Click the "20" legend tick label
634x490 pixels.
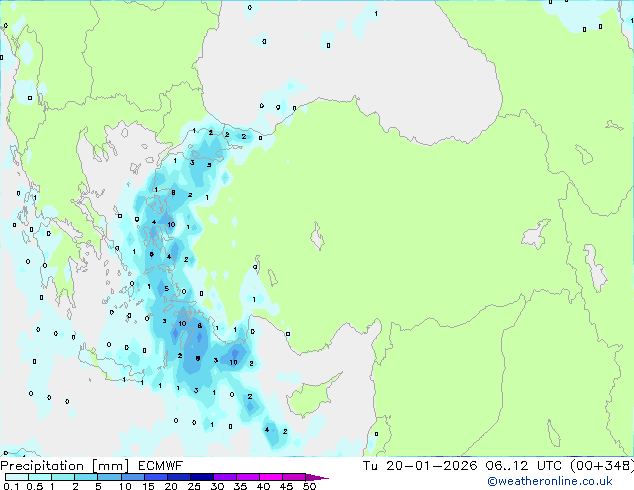tap(171, 486)
